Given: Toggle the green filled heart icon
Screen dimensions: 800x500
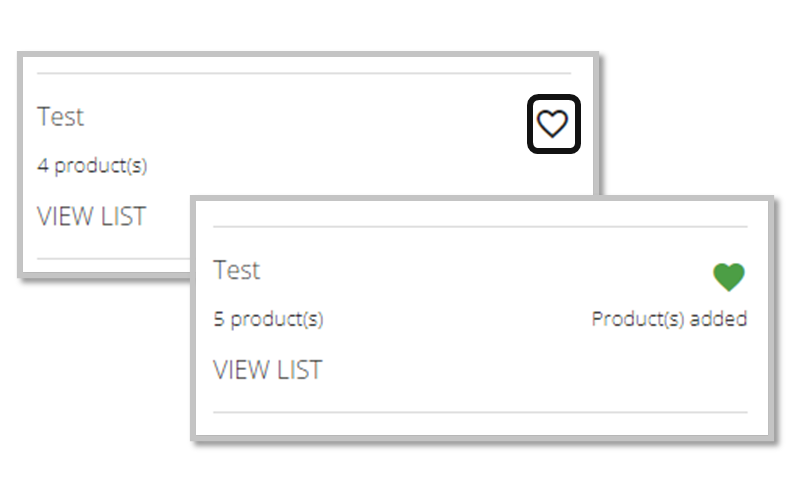Looking at the screenshot, I should tap(729, 277).
